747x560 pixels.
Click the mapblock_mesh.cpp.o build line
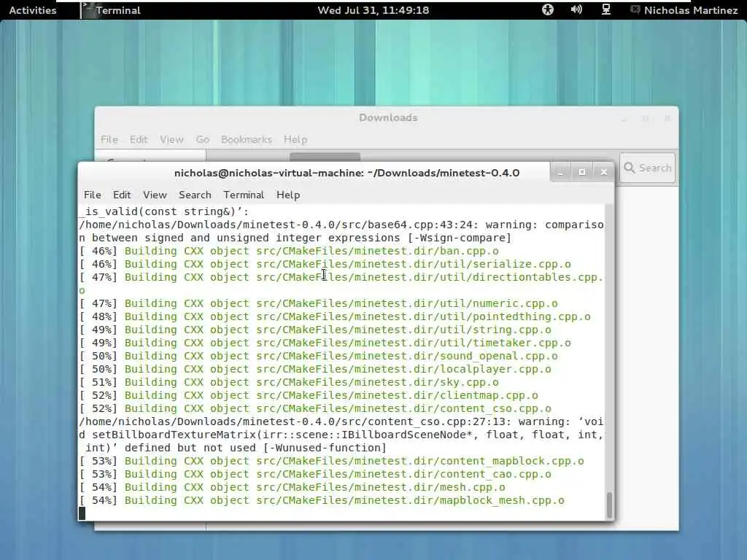(322, 500)
